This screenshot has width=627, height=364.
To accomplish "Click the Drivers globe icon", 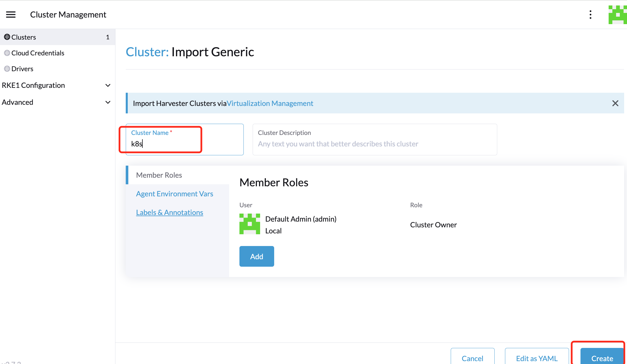I will (x=7, y=69).
